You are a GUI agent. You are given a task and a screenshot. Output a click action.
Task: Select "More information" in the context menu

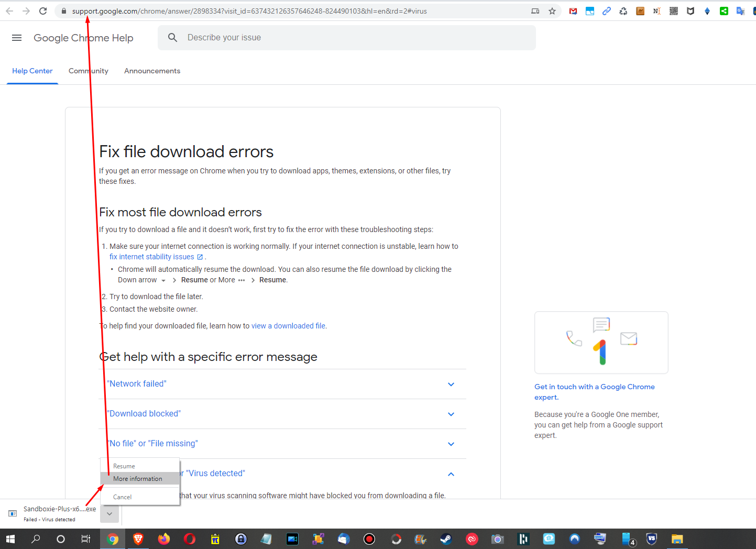[138, 478]
